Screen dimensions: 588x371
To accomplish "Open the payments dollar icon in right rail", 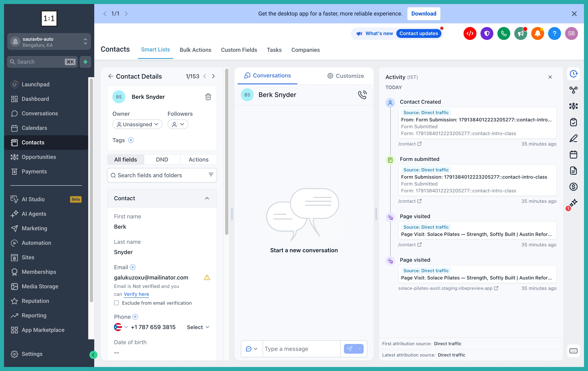I will click(573, 187).
